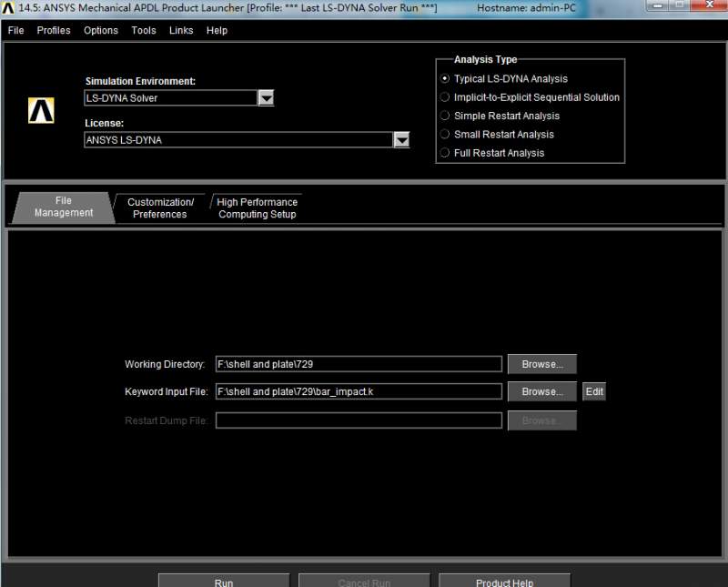Open the Options menu
The height and width of the screenshot is (587, 728).
(101, 31)
